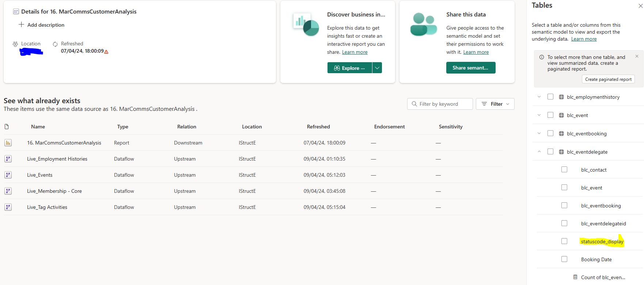This screenshot has width=644, height=285.
Task: Open the Explore button dropdown arrow
Action: 377,68
